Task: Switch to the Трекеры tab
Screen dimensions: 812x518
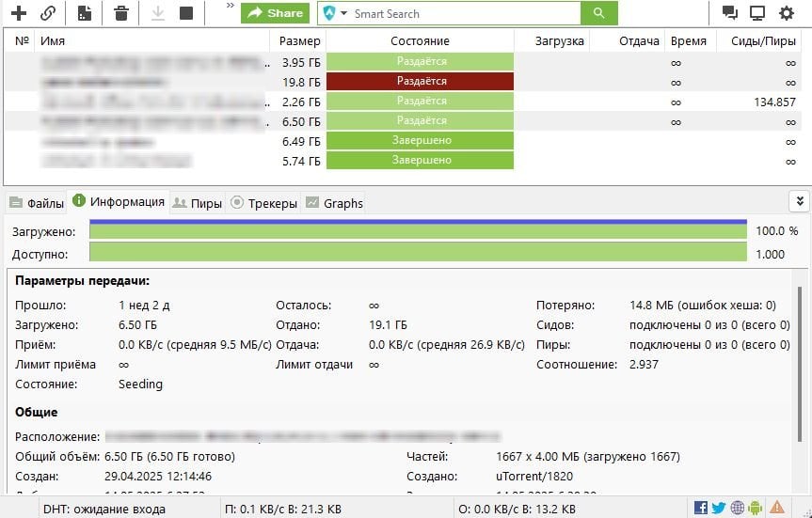Action: [x=264, y=203]
